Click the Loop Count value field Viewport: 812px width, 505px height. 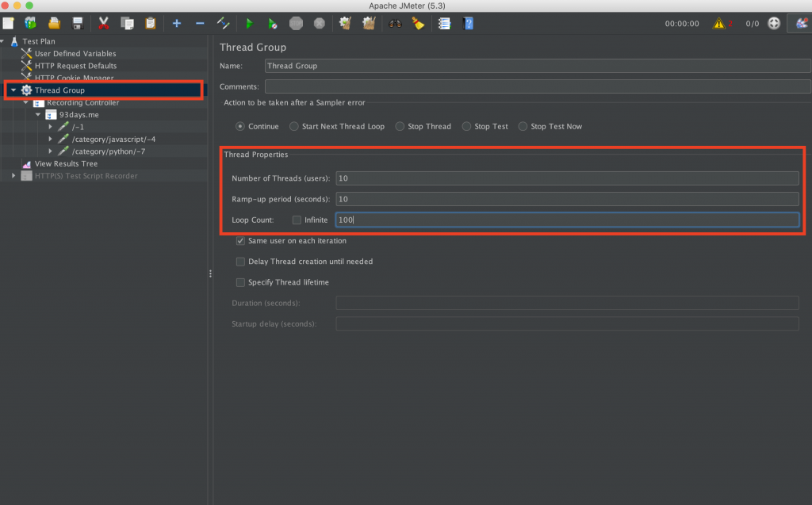tap(567, 220)
